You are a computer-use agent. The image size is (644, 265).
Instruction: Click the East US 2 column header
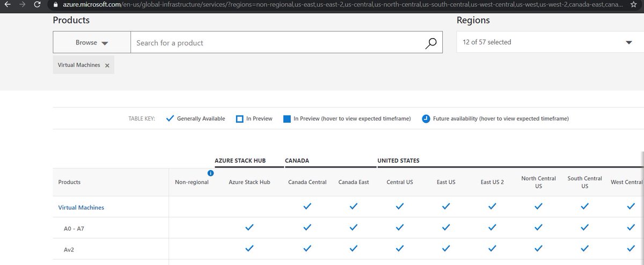click(492, 182)
